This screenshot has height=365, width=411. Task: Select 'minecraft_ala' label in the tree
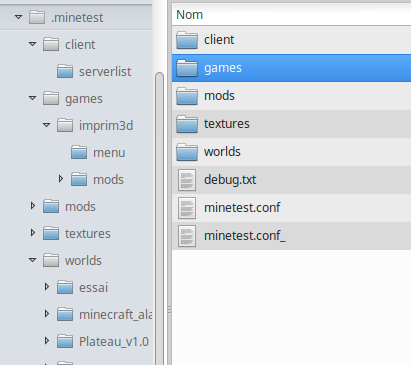115,314
